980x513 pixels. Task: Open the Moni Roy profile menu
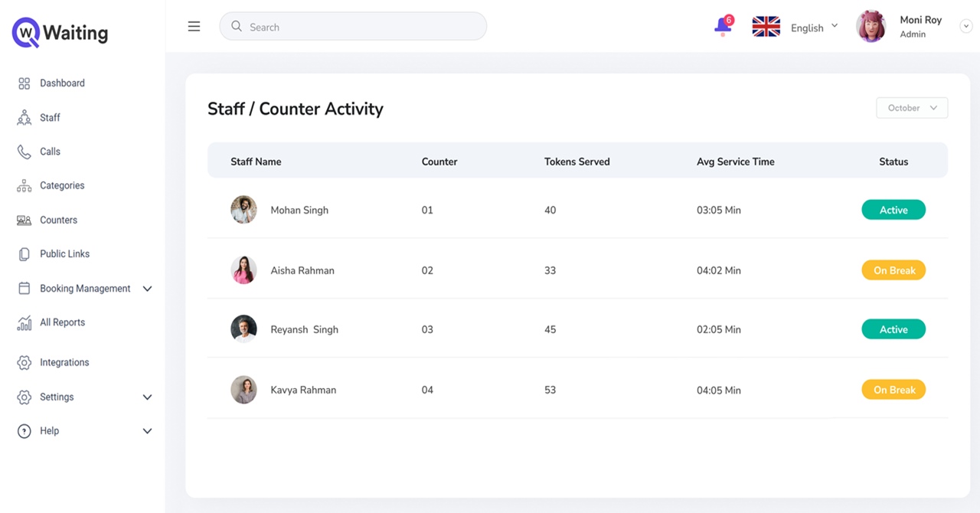click(x=920, y=25)
